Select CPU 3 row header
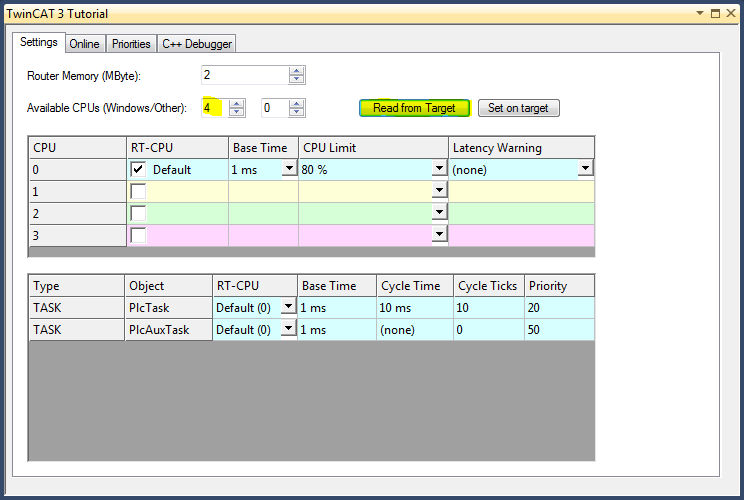 click(77, 235)
